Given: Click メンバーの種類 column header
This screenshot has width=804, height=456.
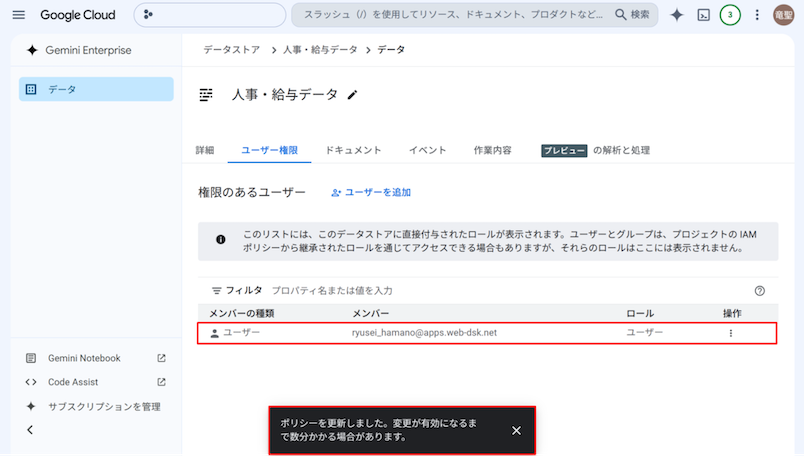Looking at the screenshot, I should 242,313.
